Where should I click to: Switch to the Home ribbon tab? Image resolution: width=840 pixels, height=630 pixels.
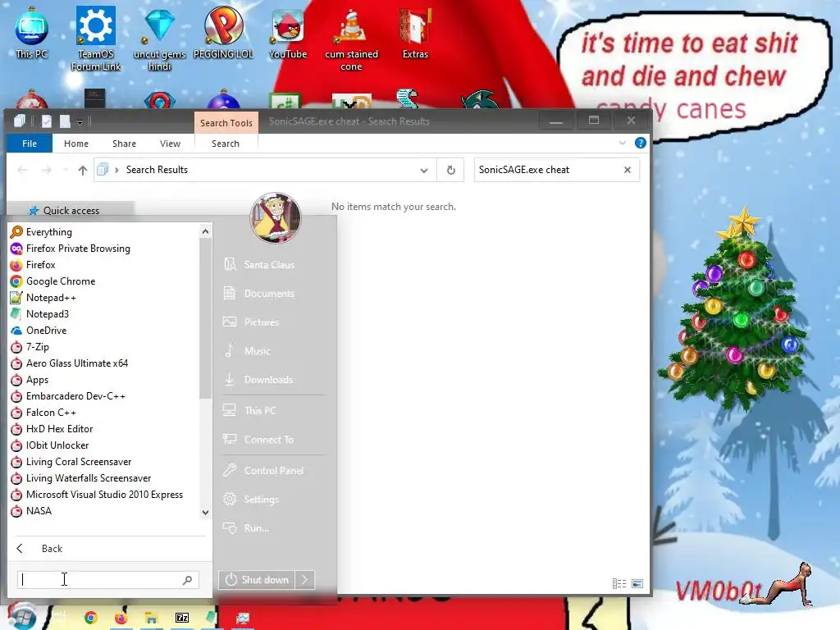coord(76,144)
